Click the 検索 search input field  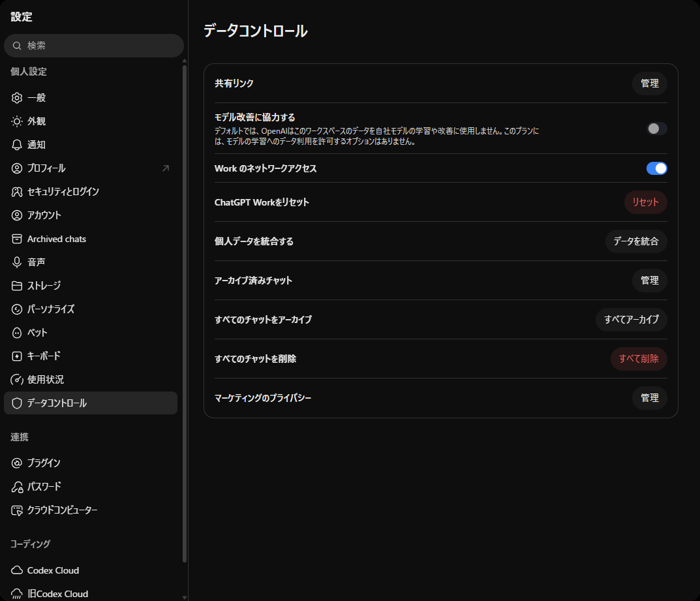94,46
